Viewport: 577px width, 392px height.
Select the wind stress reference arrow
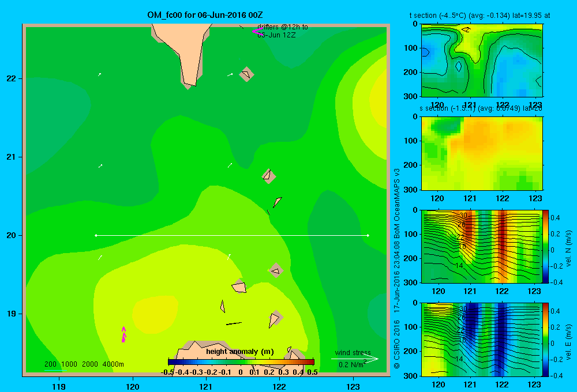355,359
